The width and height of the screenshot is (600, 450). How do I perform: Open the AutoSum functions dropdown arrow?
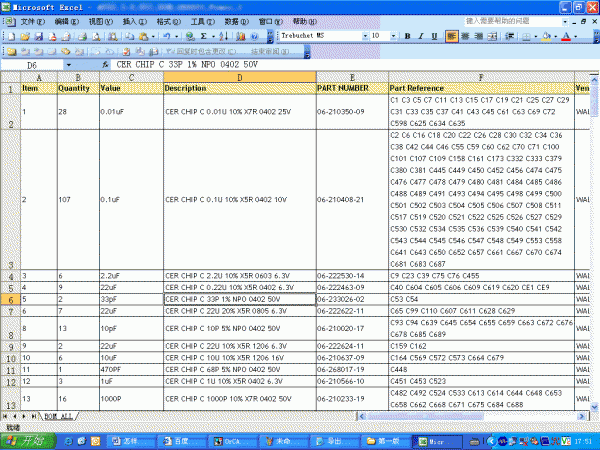click(x=213, y=36)
